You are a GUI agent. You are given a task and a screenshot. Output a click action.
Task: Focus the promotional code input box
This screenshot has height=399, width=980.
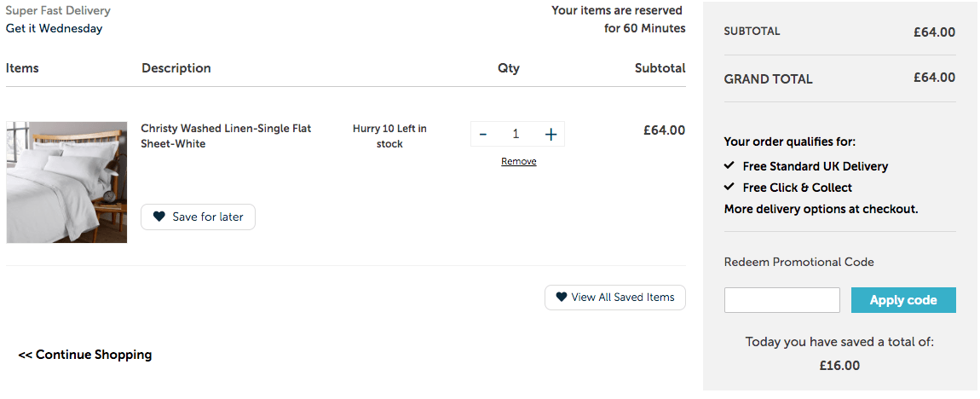(x=782, y=300)
